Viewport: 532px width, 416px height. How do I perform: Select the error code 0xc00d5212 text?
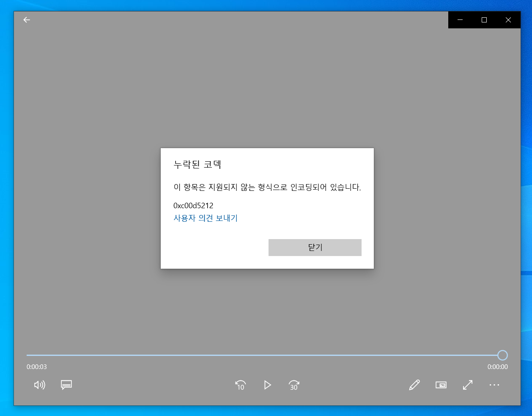click(193, 206)
